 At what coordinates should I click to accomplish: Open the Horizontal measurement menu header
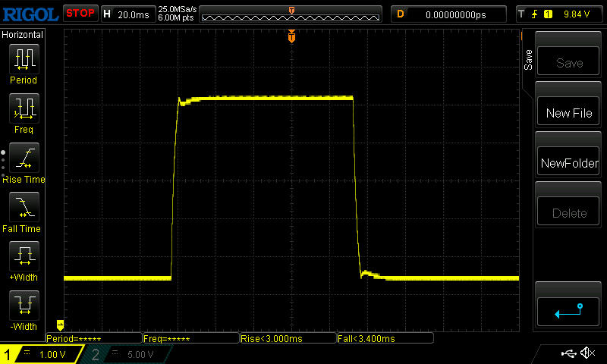click(x=23, y=35)
